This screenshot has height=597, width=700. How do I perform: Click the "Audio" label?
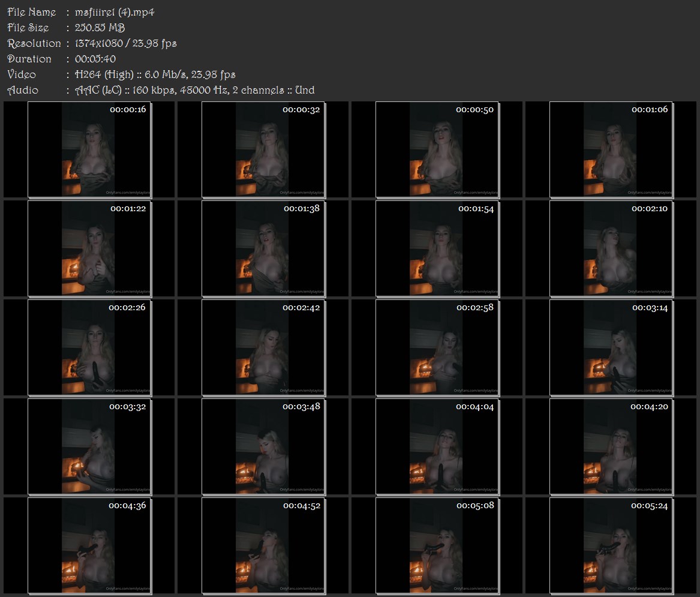click(x=23, y=90)
